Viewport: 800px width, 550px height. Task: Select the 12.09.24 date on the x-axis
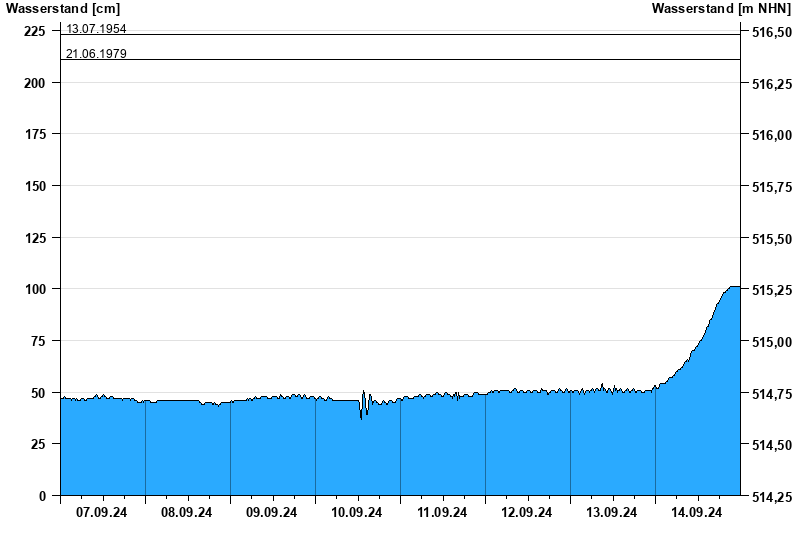[x=527, y=513]
